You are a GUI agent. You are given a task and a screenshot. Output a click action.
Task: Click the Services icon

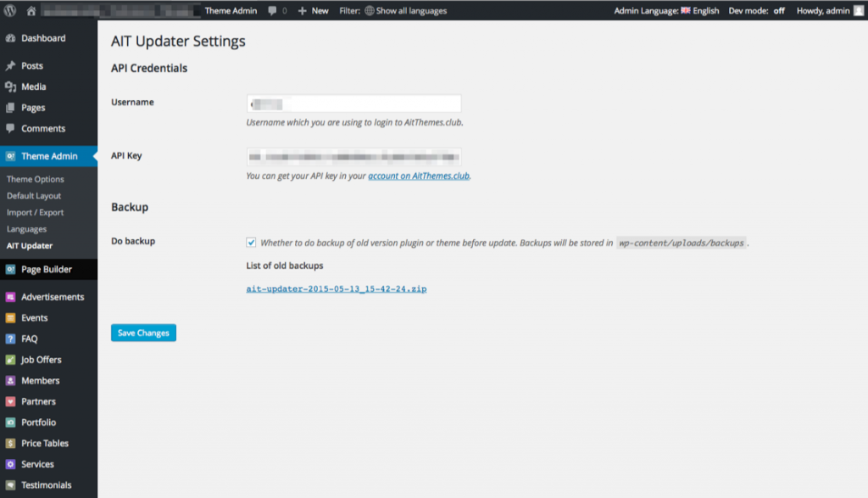[10, 464]
